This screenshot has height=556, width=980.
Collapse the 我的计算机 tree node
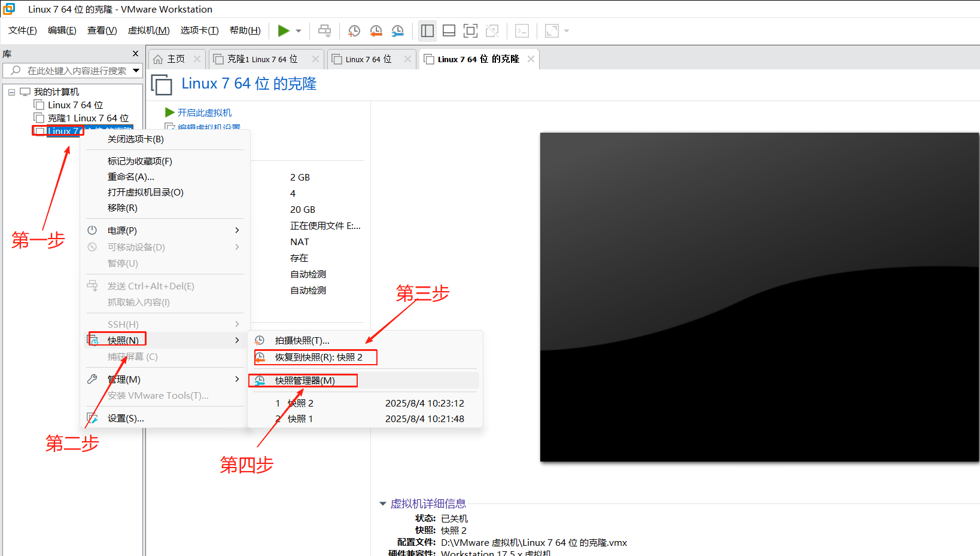11,92
